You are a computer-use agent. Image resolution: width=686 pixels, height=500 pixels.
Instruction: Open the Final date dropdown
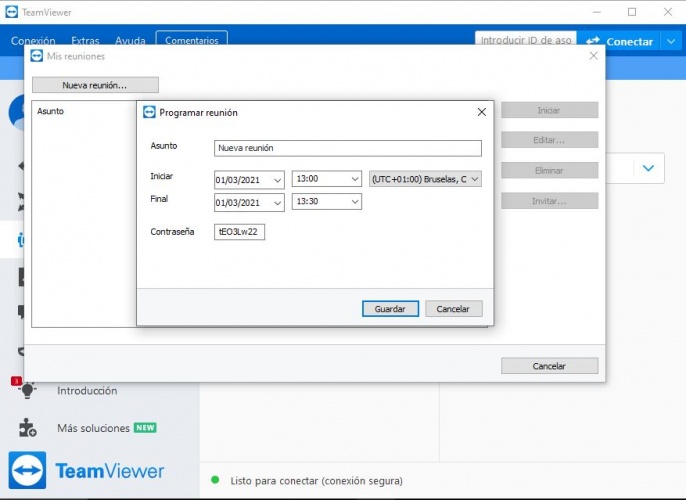point(277,203)
